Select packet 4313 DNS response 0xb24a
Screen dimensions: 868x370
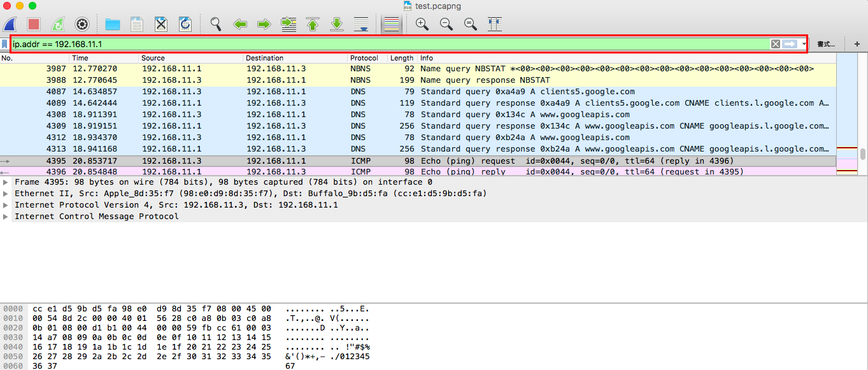click(x=417, y=149)
